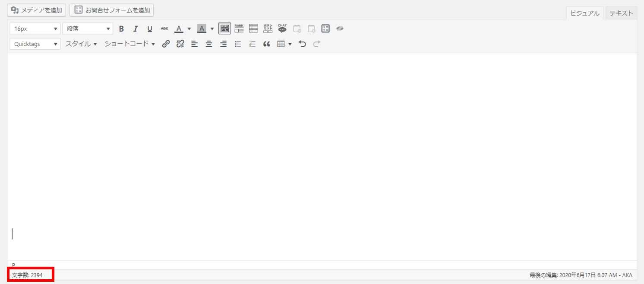Open the スタイル style menu
The width and height of the screenshot is (644, 284).
[x=81, y=44]
